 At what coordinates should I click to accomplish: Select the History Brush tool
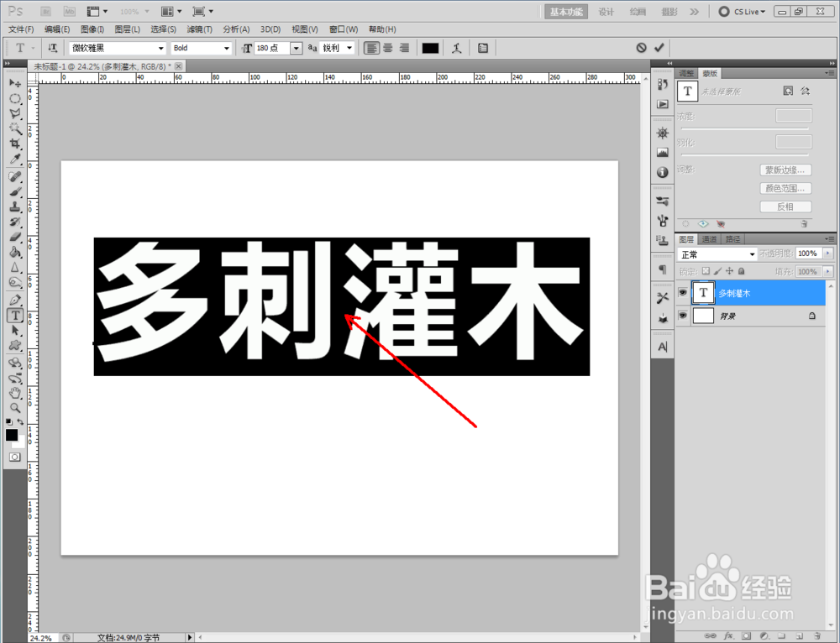pyautogui.click(x=15, y=222)
